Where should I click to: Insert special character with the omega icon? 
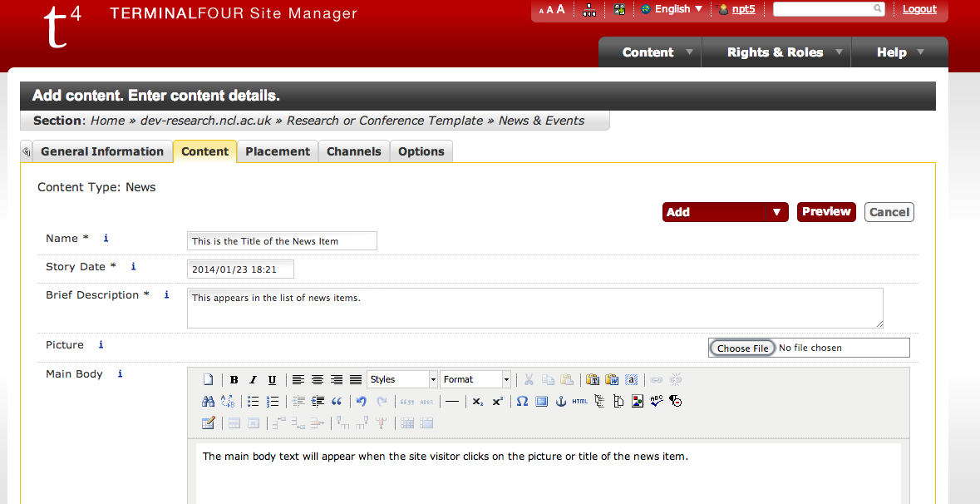pos(522,402)
